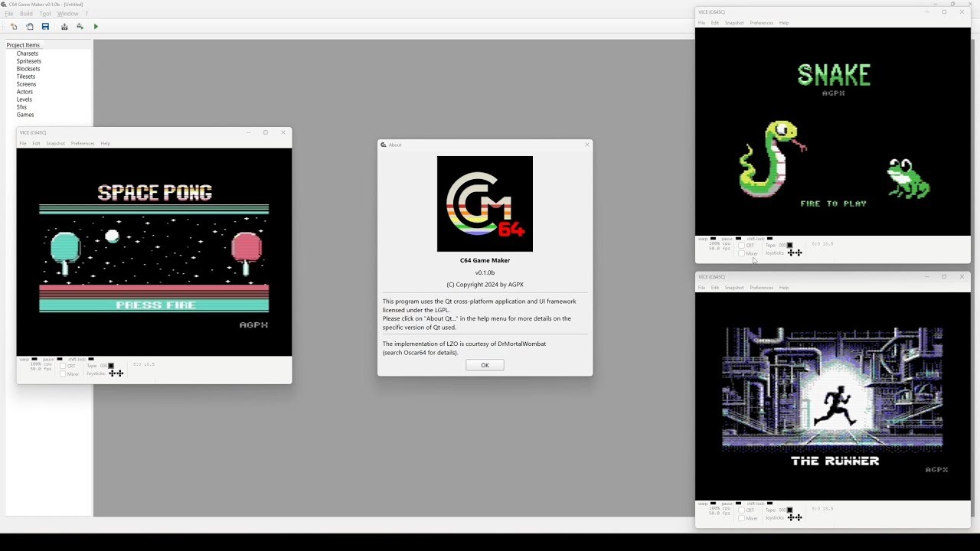Select Actors in Project Items
The width and height of the screenshot is (980, 551).
24,92
